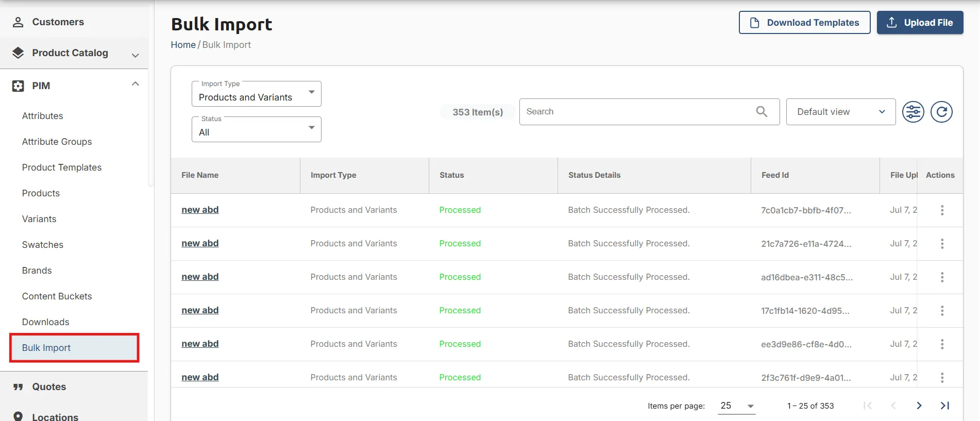The height and width of the screenshot is (421, 980).
Task: Click the Locations pin icon
Action: pos(18,416)
